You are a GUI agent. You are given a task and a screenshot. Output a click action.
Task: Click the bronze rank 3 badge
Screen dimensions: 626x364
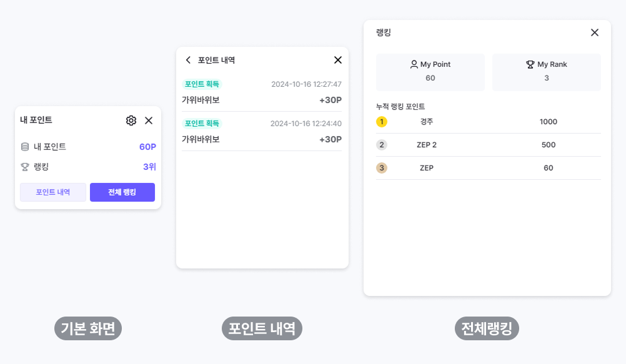tap(382, 168)
